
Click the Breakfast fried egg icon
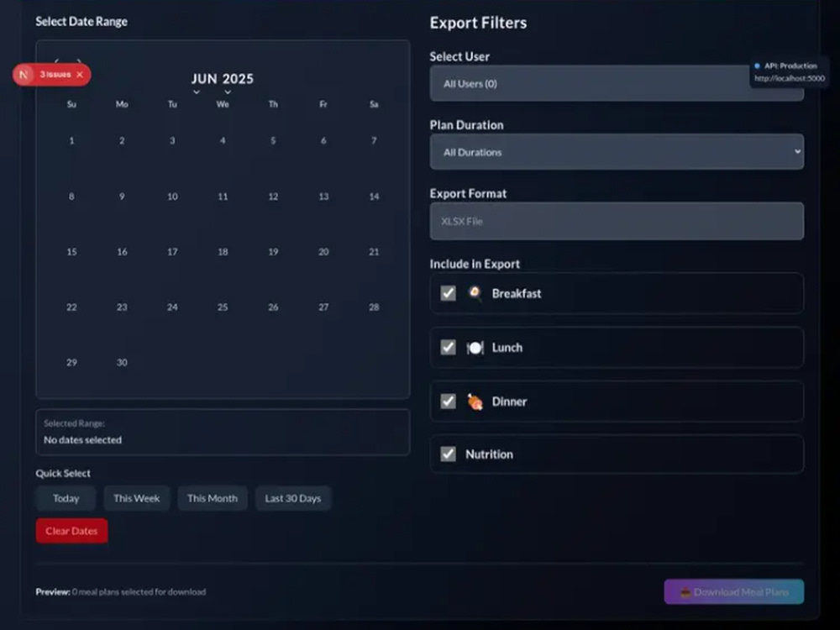pyautogui.click(x=475, y=293)
